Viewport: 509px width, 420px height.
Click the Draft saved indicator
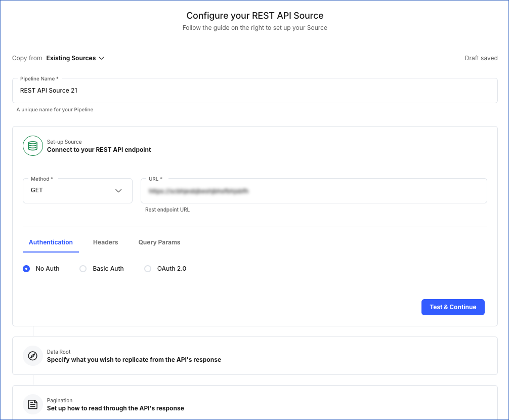point(481,58)
